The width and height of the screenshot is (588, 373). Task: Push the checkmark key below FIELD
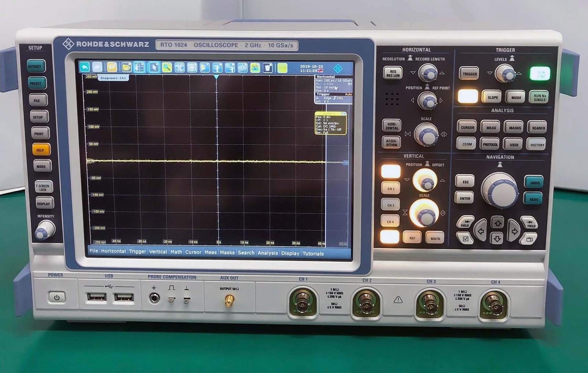point(465,238)
